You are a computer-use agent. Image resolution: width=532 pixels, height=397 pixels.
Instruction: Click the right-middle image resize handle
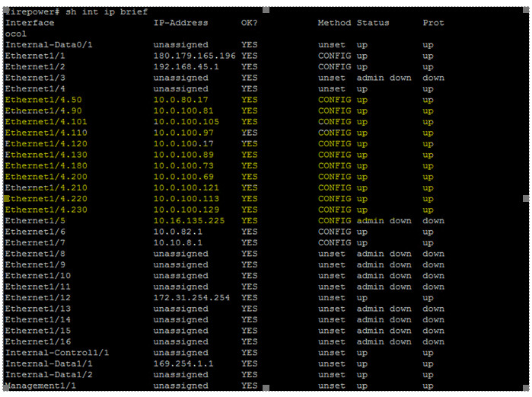(x=525, y=198)
